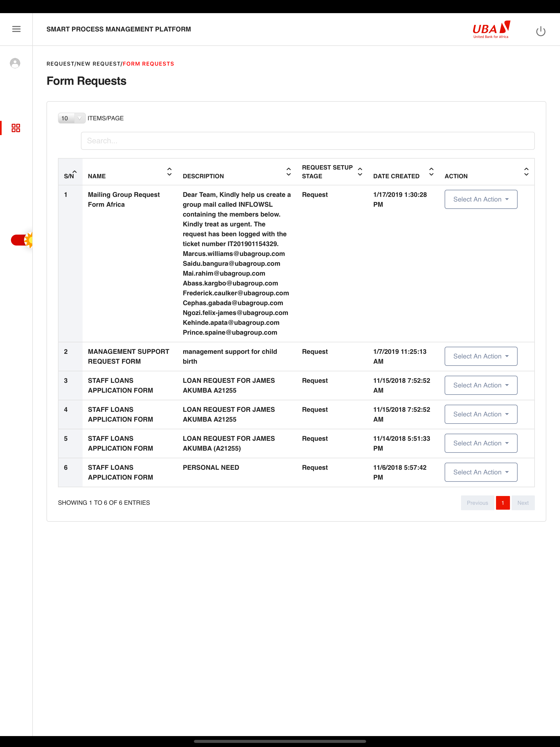The image size is (560, 747).
Task: Click the Previous pagination button
Action: tap(477, 503)
